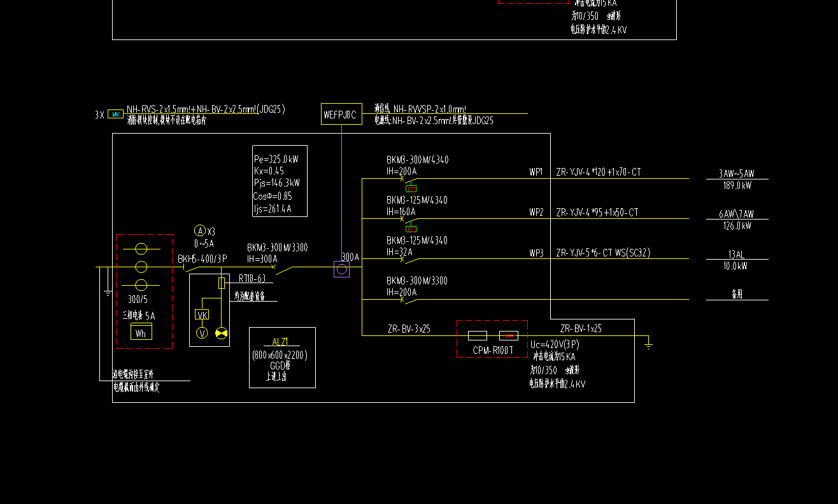Click the Pe=325.0kW text
The image size is (838, 504).
276,159
